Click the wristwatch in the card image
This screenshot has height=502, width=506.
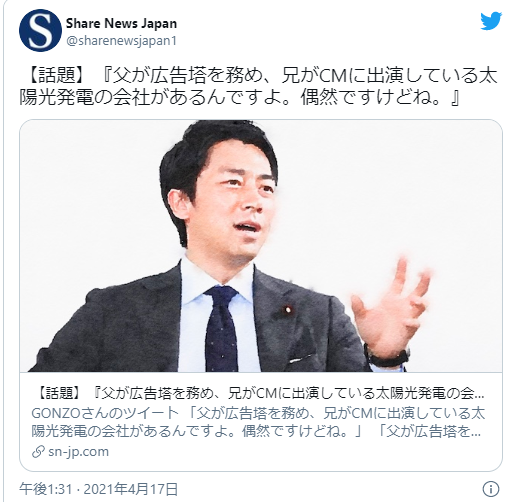388,356
